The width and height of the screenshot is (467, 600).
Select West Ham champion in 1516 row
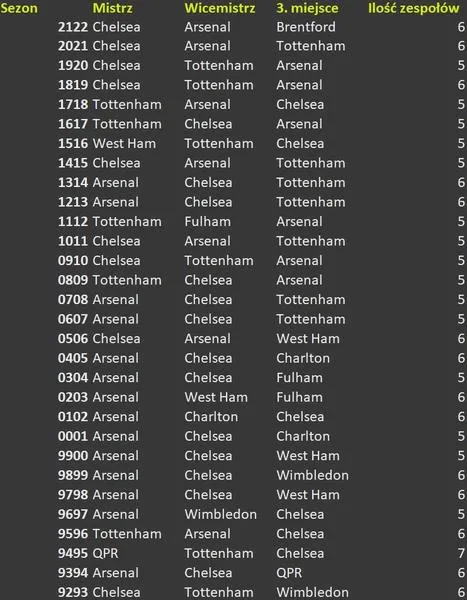point(124,144)
